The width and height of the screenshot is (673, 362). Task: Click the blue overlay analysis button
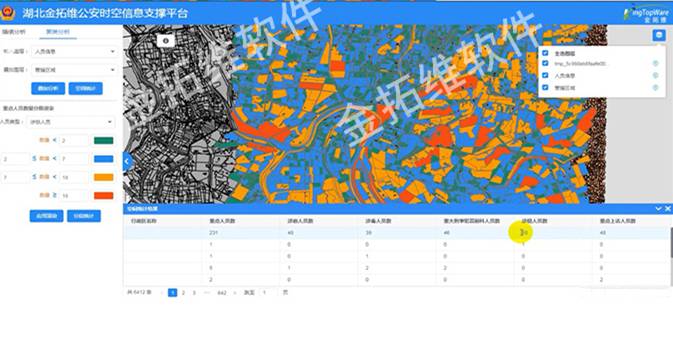click(48, 88)
